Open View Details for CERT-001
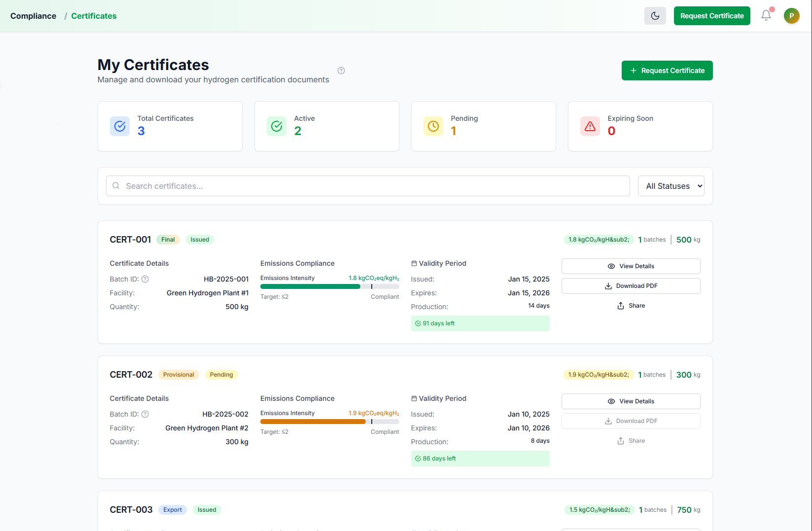 tap(631, 266)
